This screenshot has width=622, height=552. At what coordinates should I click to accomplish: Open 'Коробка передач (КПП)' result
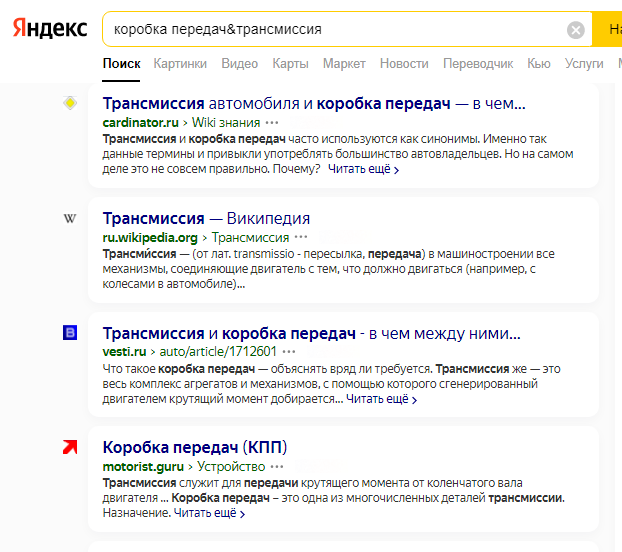[195, 447]
